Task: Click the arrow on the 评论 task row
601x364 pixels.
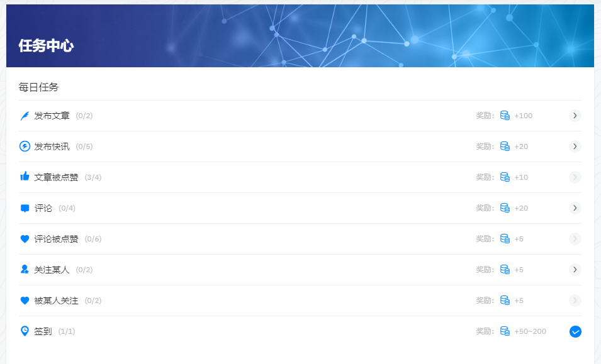Action: coord(575,208)
